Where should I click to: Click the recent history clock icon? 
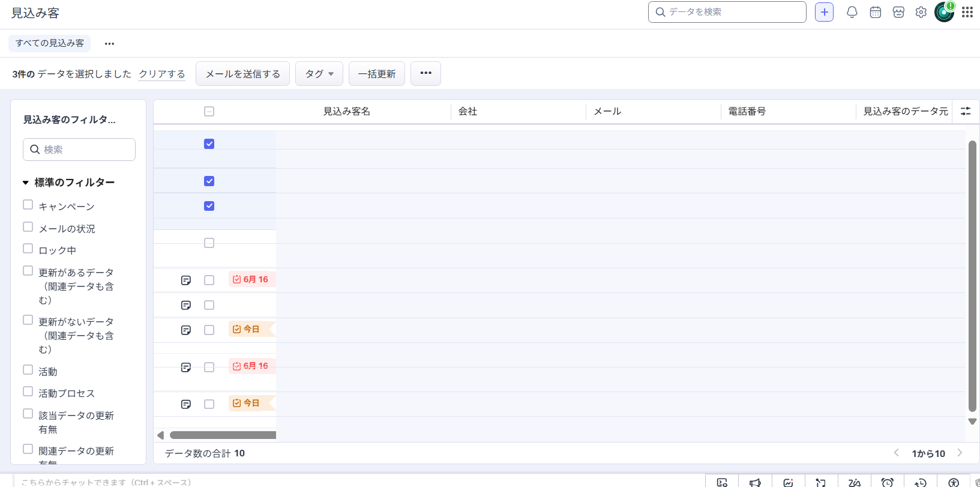[921, 482]
